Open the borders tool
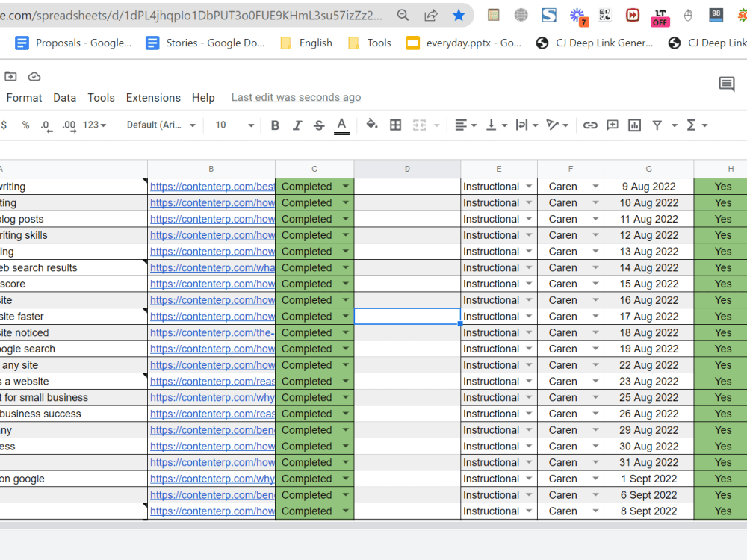This screenshot has height=560, width=747. click(395, 125)
